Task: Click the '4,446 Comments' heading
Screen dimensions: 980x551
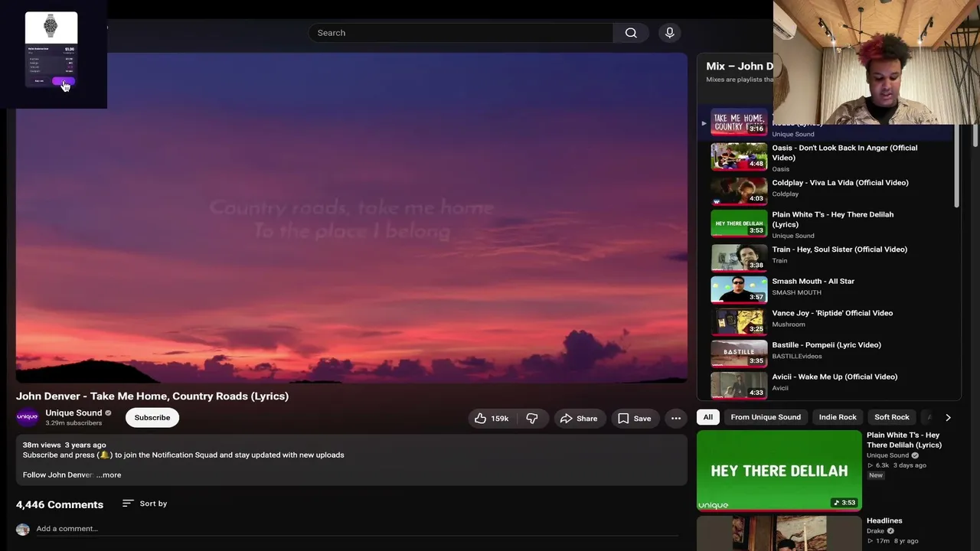Action: pyautogui.click(x=60, y=505)
